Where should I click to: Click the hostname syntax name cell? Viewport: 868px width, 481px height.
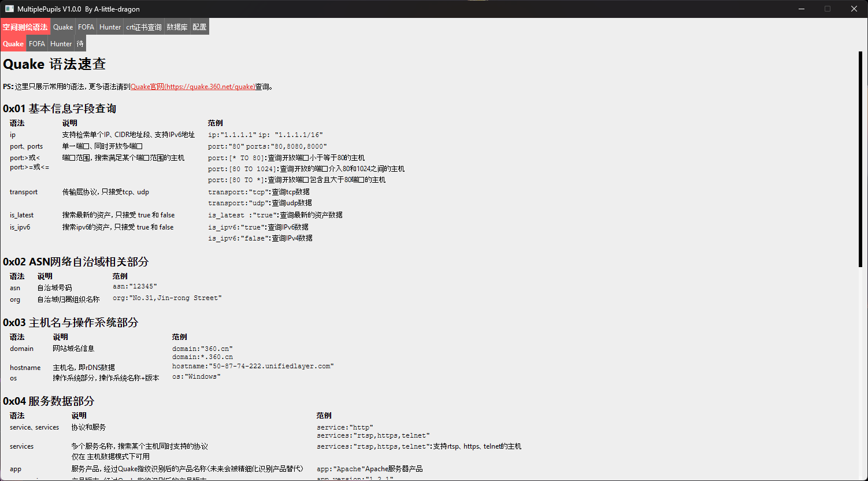25,368
